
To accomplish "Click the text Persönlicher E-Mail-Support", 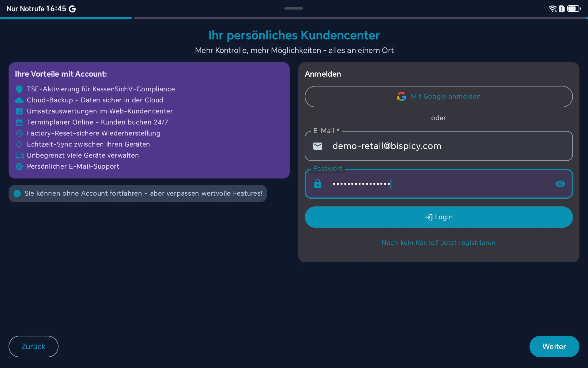I will [73, 167].
